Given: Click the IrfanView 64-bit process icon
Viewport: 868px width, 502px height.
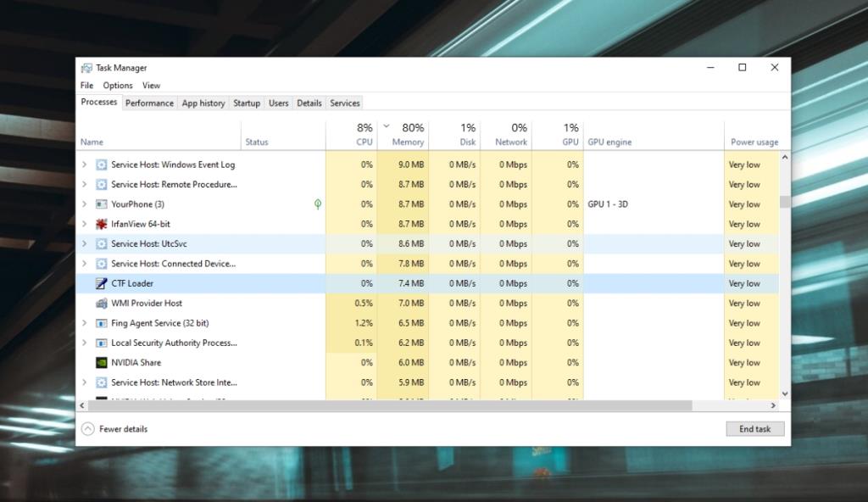Looking at the screenshot, I should coord(102,224).
